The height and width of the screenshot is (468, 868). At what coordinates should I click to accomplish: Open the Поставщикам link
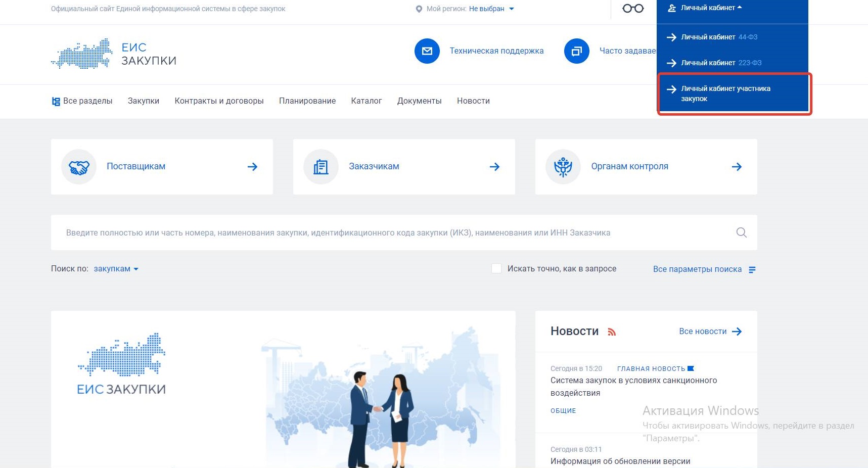pyautogui.click(x=136, y=166)
